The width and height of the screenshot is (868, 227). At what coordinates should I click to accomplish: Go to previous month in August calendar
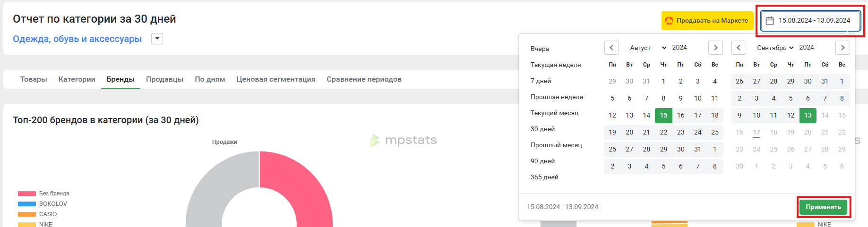pos(611,48)
